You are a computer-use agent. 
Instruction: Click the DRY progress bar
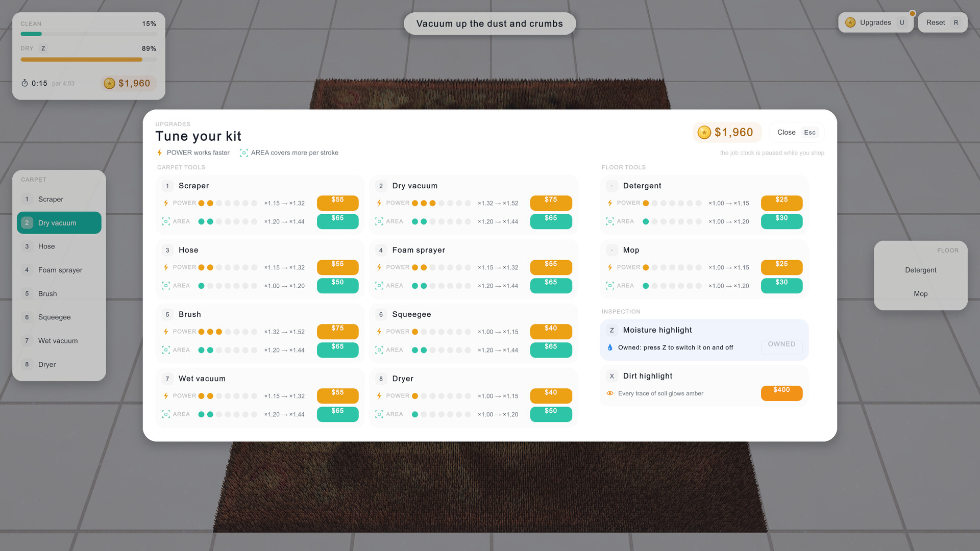point(88,60)
